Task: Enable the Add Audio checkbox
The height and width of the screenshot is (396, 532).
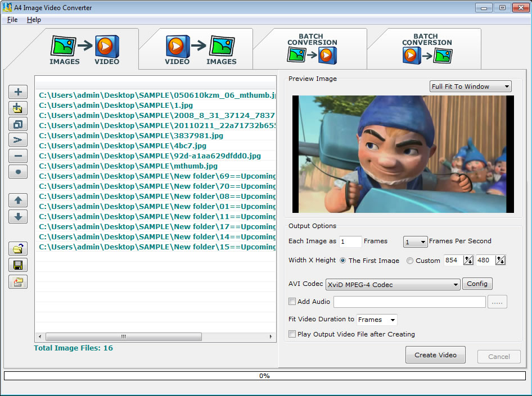Action: (292, 302)
